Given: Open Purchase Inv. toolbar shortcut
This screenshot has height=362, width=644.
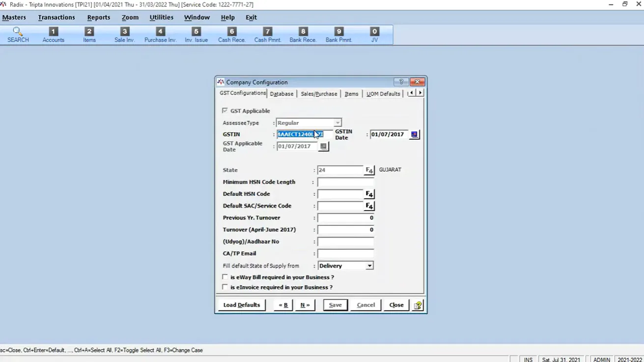Looking at the screenshot, I should point(160,35).
